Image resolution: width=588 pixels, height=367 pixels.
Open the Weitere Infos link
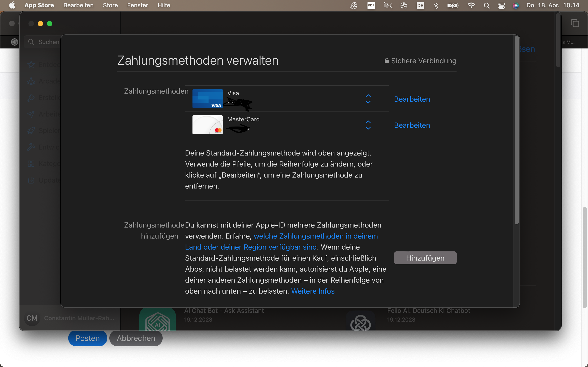tap(313, 291)
